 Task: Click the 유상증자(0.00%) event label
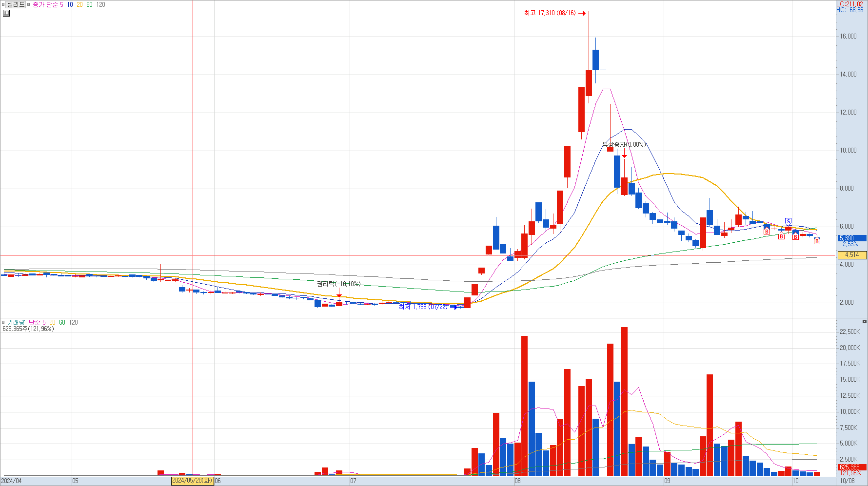(x=624, y=144)
